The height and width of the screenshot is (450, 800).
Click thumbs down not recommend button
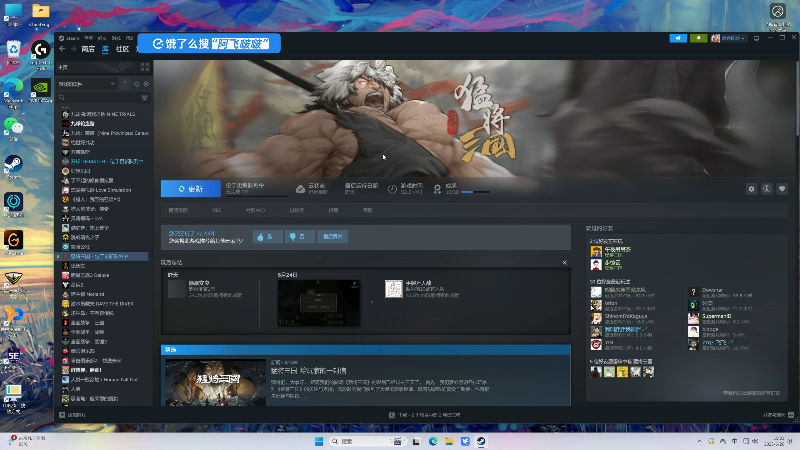pos(299,237)
